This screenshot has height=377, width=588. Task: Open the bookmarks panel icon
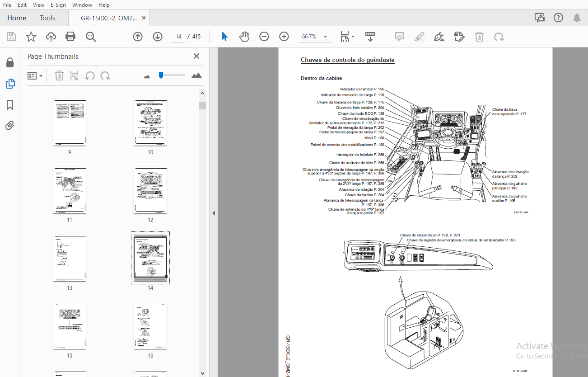click(10, 105)
